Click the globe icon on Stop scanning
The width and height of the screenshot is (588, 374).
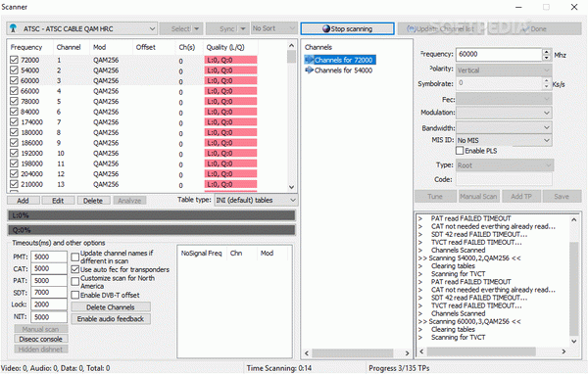[326, 28]
